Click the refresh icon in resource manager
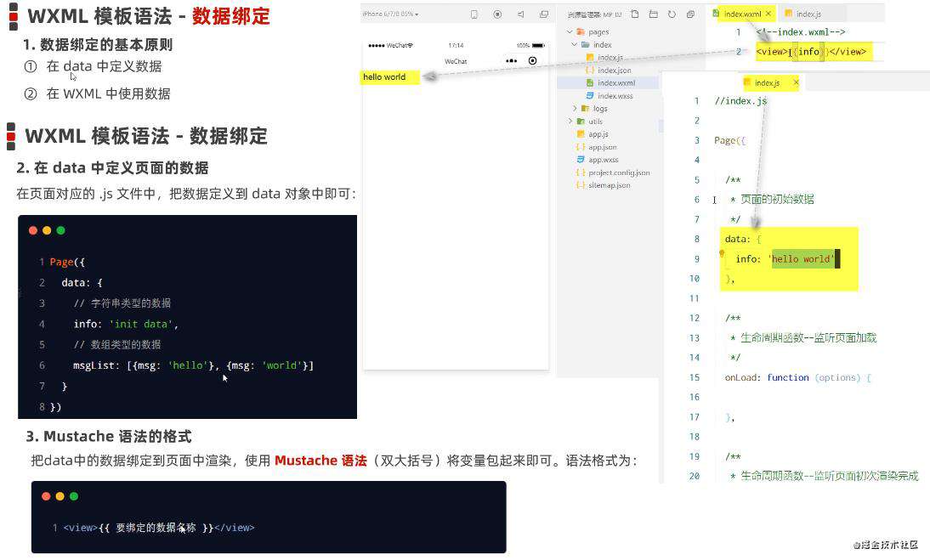 tap(672, 14)
